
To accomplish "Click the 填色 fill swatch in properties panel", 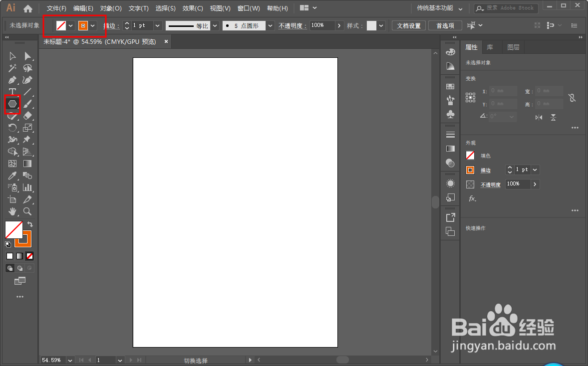I will pos(470,156).
